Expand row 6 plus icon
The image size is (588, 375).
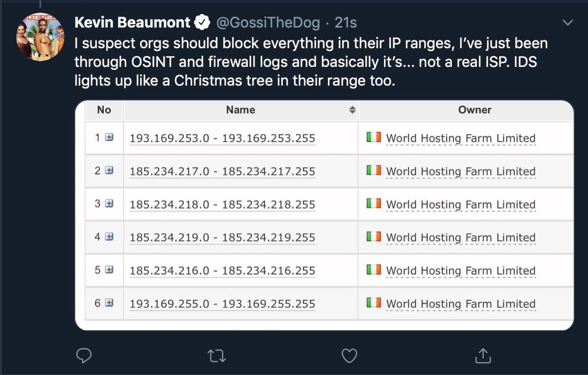(x=109, y=303)
